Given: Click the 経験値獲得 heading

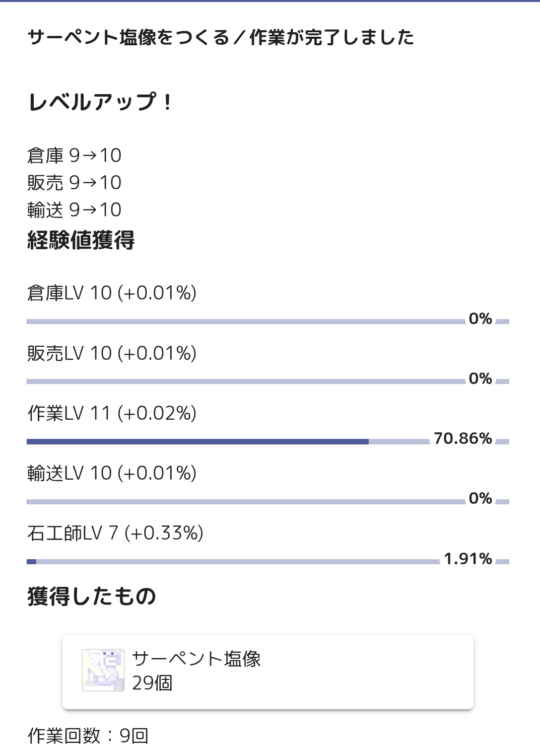Looking at the screenshot, I should [81, 240].
